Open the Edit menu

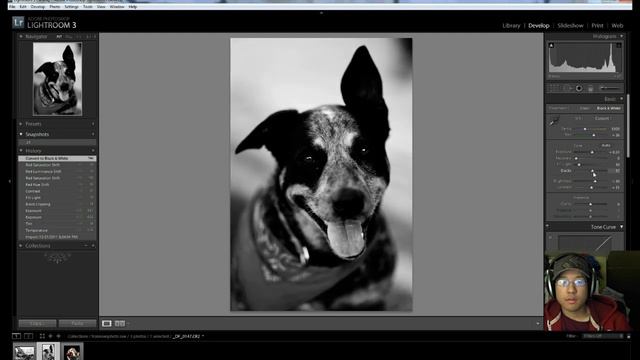pos(23,7)
